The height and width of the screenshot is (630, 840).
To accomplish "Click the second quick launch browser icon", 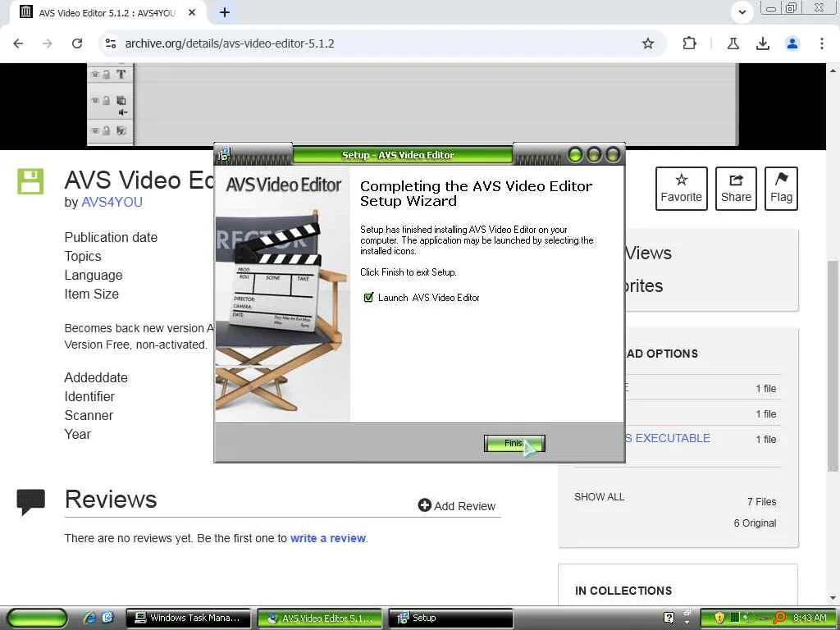I will (x=107, y=618).
